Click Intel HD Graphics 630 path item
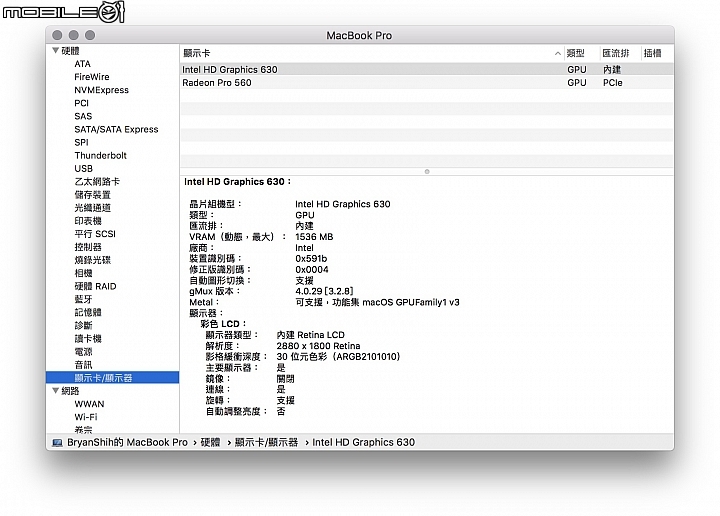720x516 pixels. (363, 443)
